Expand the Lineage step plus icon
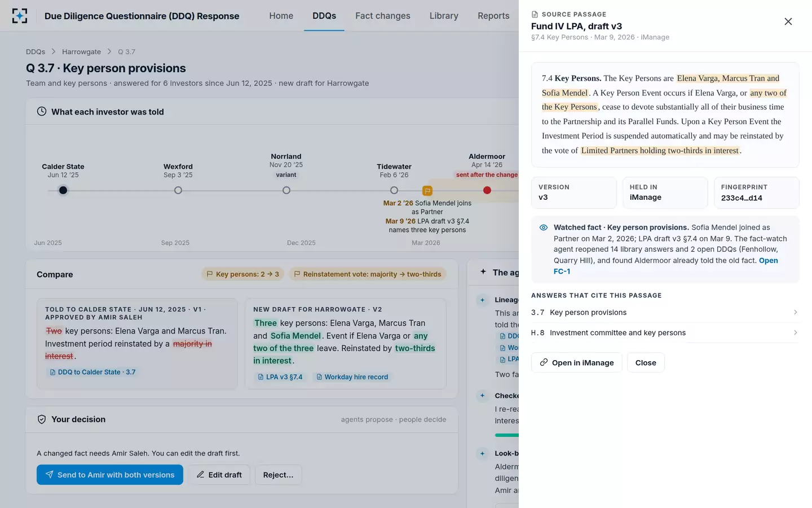This screenshot has width=812, height=508. 482,300
